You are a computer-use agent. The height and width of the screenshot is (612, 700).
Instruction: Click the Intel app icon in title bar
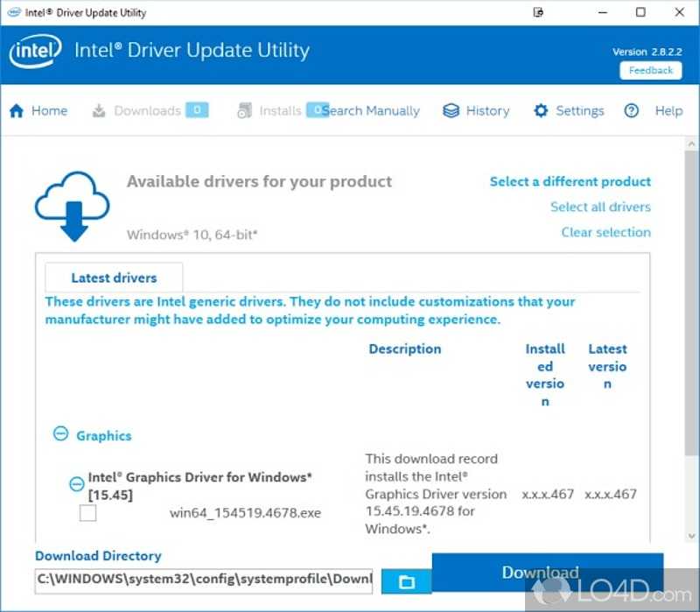click(14, 12)
